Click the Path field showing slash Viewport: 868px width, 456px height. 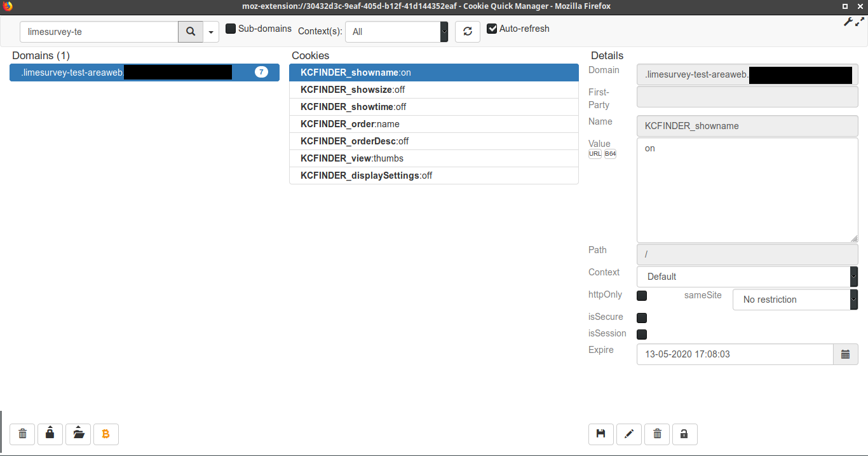(747, 254)
